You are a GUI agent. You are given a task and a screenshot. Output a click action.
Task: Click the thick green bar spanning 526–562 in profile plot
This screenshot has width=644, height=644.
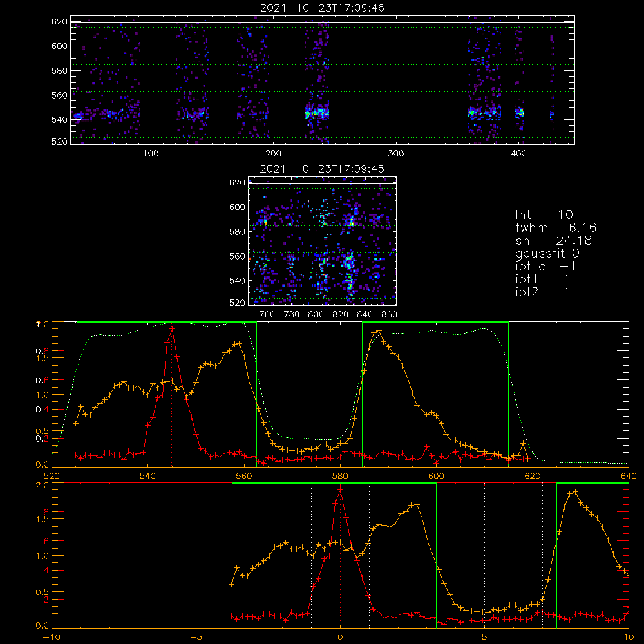click(x=167, y=322)
